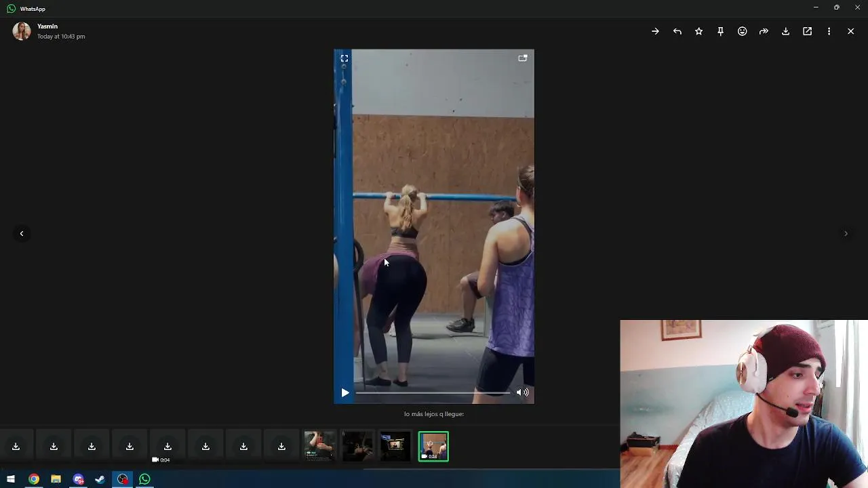Pin this media message

point(720,31)
